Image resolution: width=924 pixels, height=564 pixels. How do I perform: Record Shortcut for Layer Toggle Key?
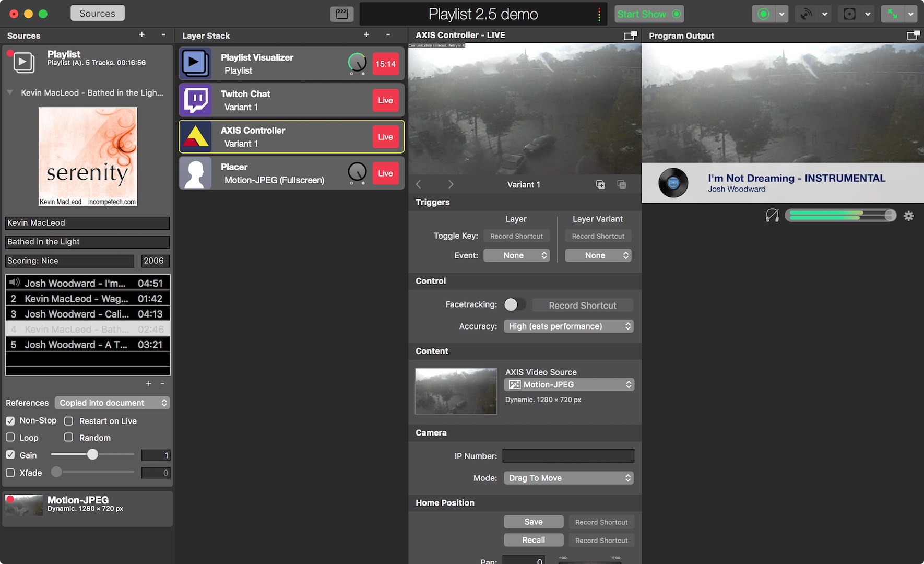coord(516,236)
